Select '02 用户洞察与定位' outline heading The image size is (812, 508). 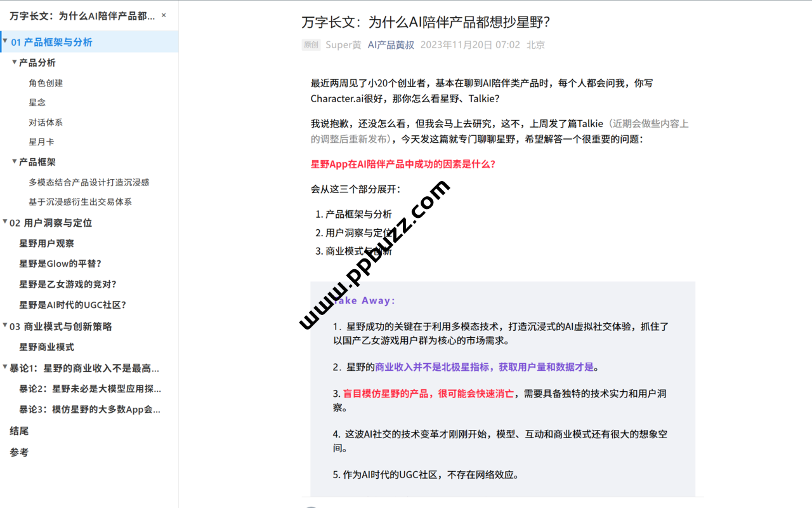pos(51,223)
